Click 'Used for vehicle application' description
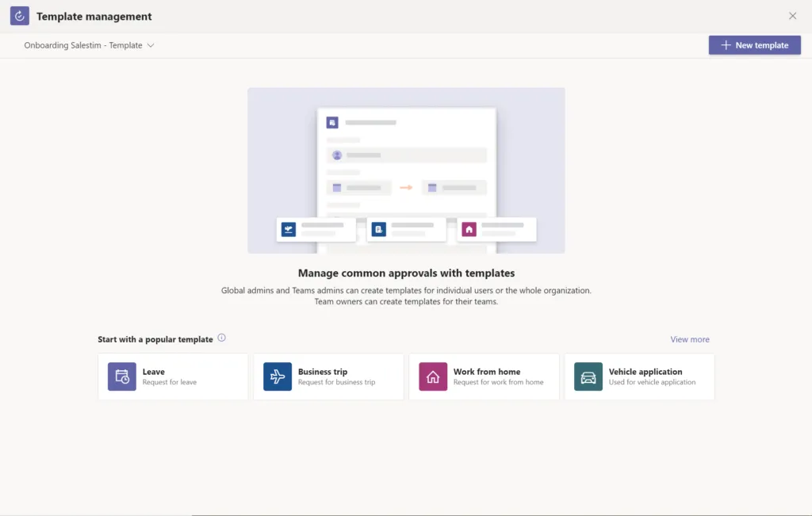This screenshot has width=812, height=516. 652,383
